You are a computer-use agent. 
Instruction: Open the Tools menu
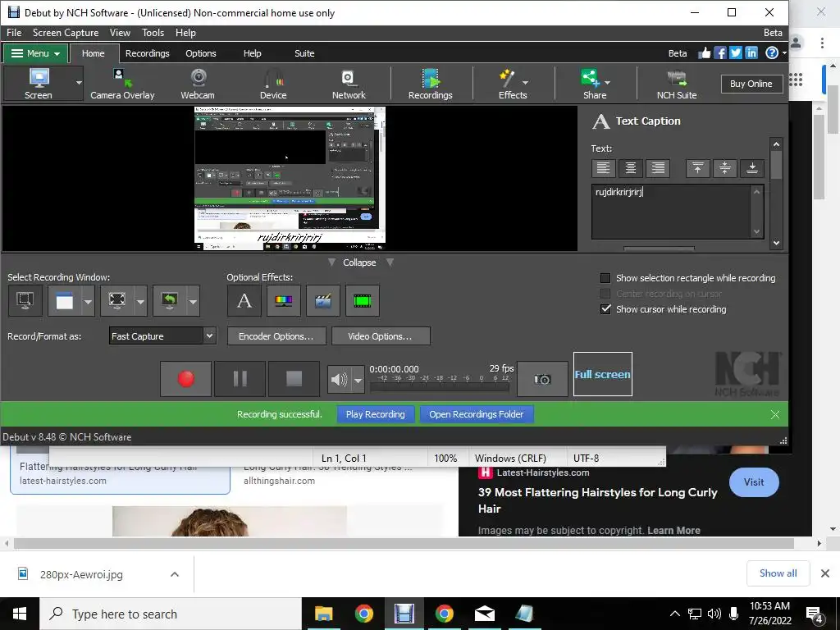pyautogui.click(x=153, y=33)
